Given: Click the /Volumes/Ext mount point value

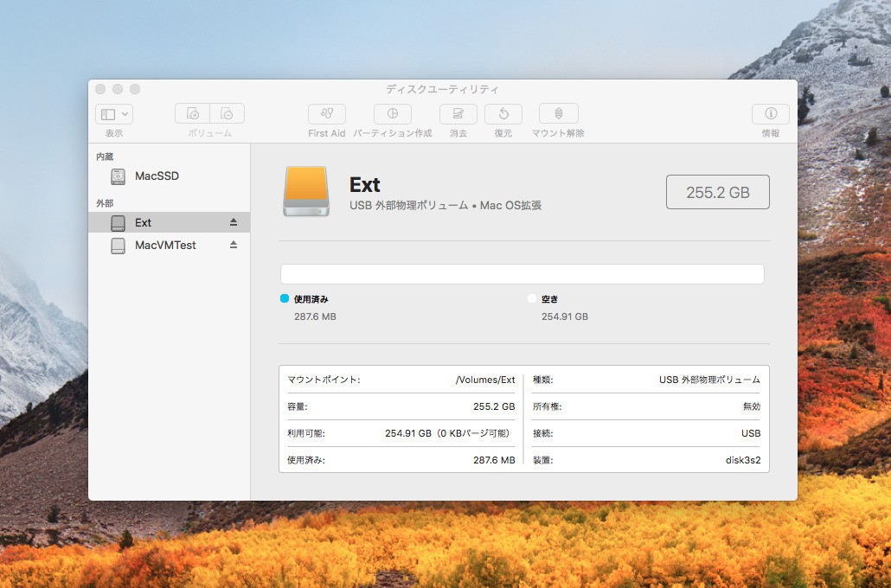Looking at the screenshot, I should [x=484, y=380].
